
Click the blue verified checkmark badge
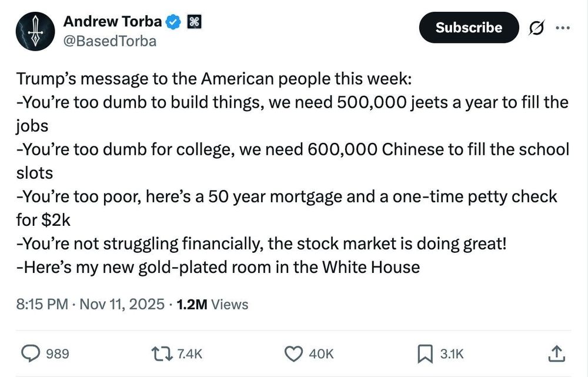pyautogui.click(x=172, y=21)
